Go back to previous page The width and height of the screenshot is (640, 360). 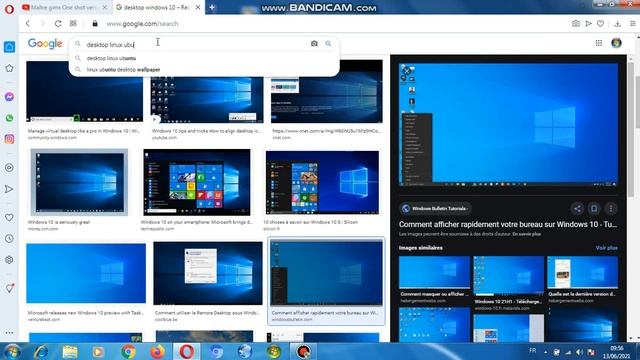point(28,24)
